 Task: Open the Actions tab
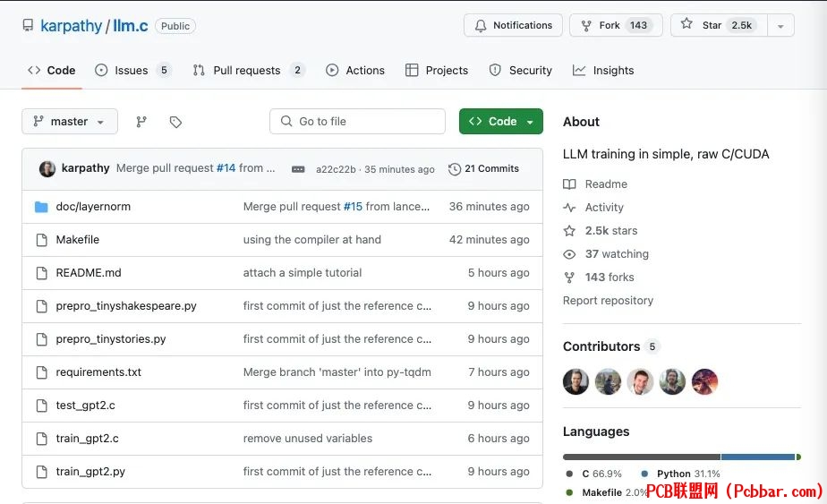point(355,70)
